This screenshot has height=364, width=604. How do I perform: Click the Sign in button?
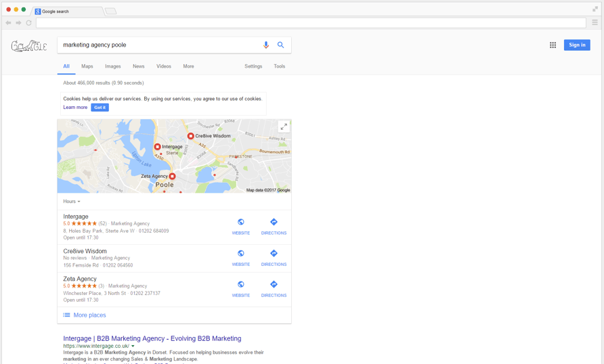[x=577, y=45]
